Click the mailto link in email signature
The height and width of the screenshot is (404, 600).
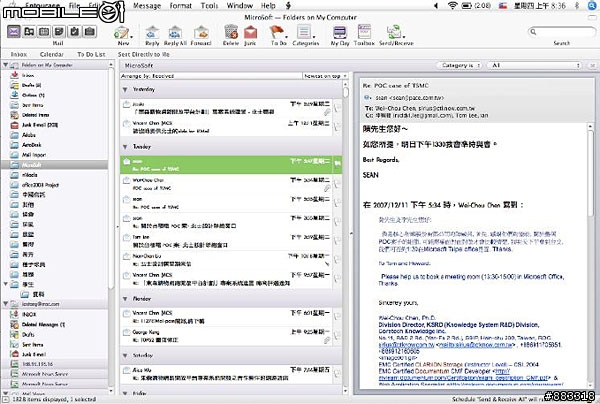(x=476, y=345)
